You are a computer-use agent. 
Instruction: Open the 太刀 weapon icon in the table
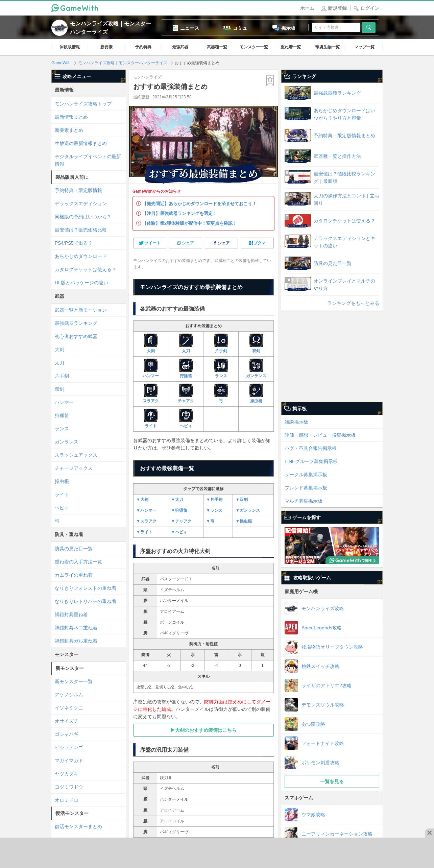coord(186,340)
